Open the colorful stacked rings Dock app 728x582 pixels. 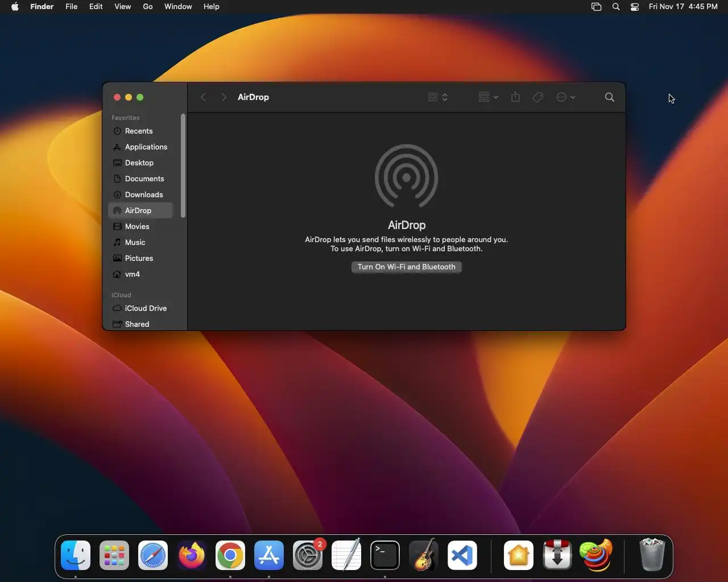tap(596, 555)
